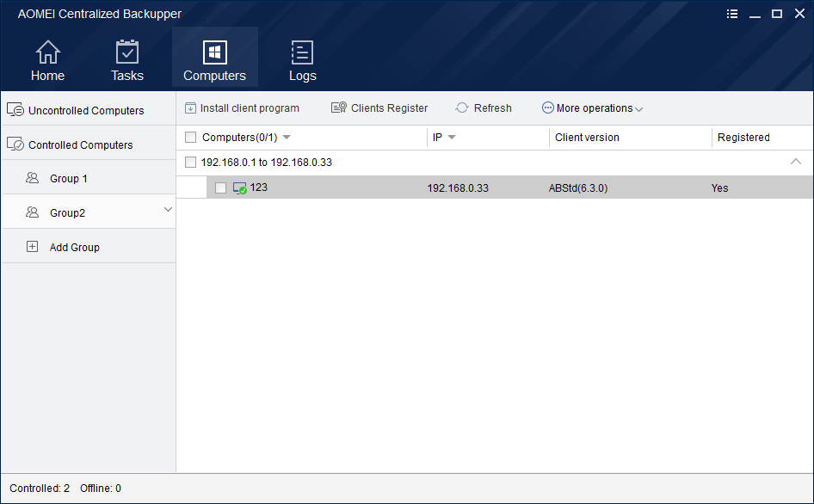Check the 192.168.0.1 to 192.168.0.33 range checkbox
Screen dimensions: 814x504
coord(190,162)
